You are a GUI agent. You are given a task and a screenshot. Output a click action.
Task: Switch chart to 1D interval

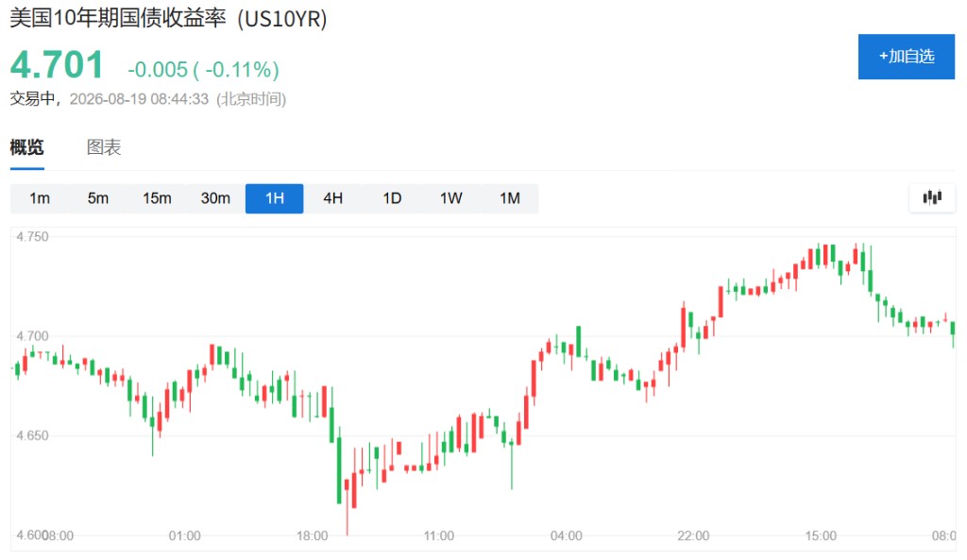pyautogui.click(x=392, y=198)
